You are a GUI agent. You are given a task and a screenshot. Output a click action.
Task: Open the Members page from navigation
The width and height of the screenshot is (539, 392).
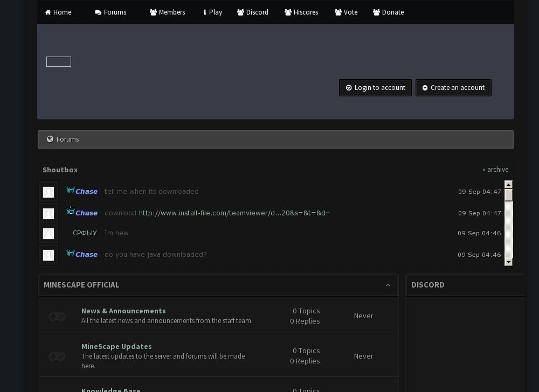tap(167, 12)
